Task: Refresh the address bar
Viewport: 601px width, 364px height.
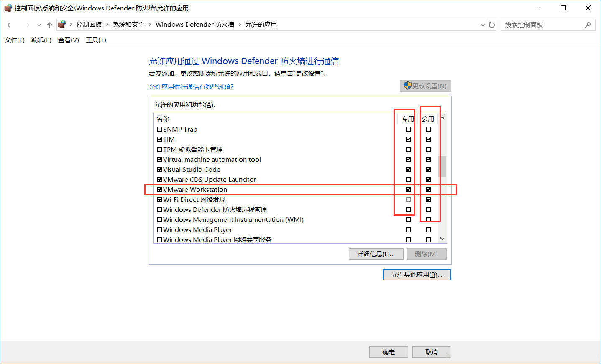Action: [492, 25]
